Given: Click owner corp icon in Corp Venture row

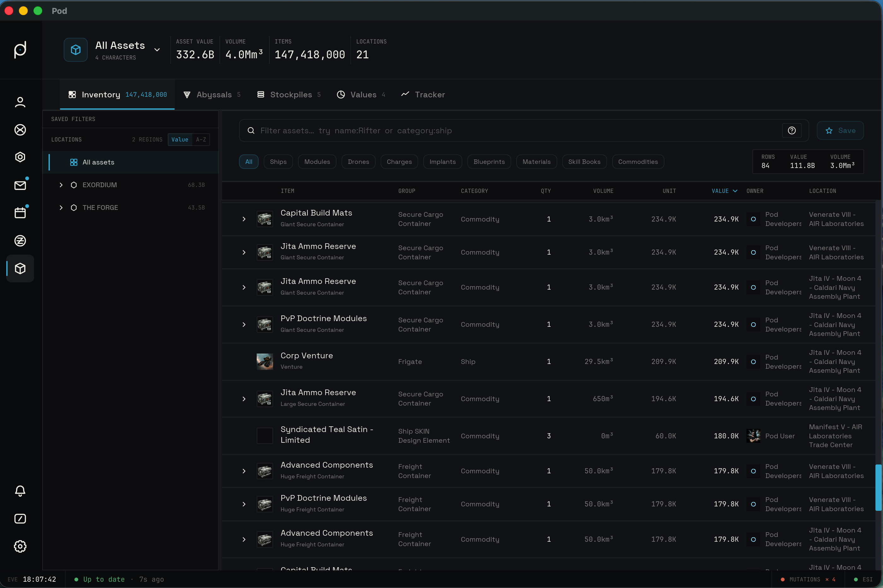Looking at the screenshot, I should pyautogui.click(x=753, y=362).
